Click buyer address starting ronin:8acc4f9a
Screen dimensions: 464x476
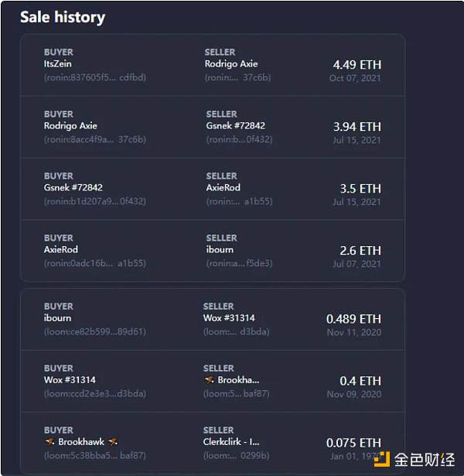tap(94, 139)
